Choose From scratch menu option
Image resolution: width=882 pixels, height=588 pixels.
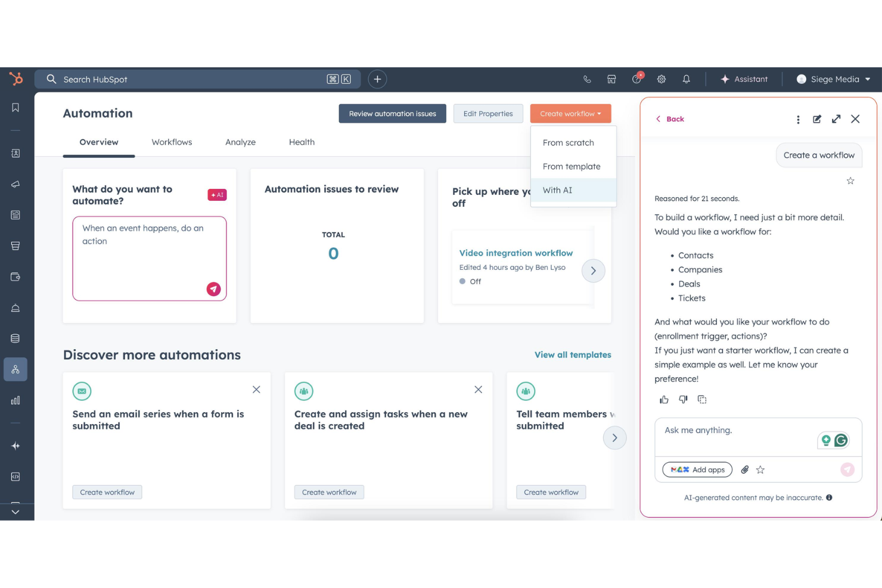(x=573, y=143)
